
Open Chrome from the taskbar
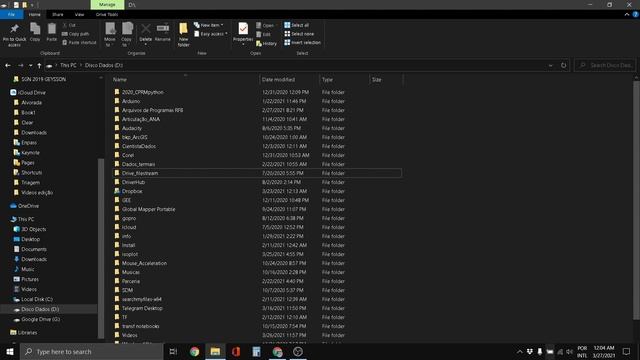(x=194, y=351)
